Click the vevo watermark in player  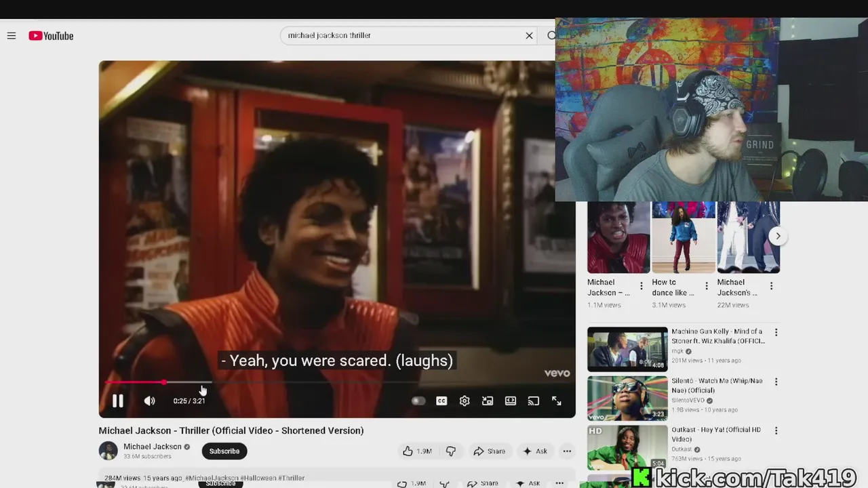point(557,373)
